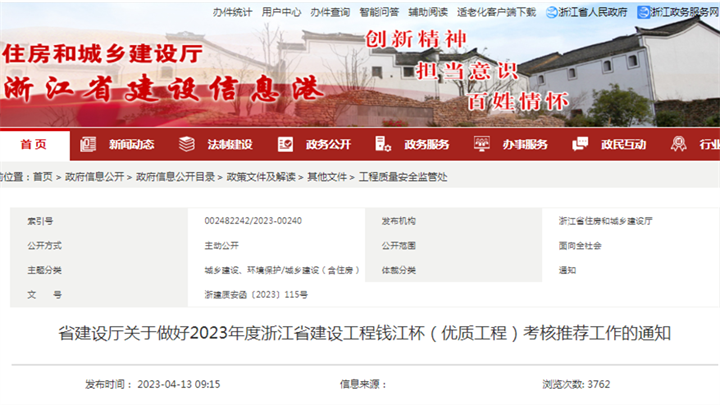This screenshot has height=405, width=720.
Task: Enable 辅助阅读 accessibility mode
Action: [428, 12]
